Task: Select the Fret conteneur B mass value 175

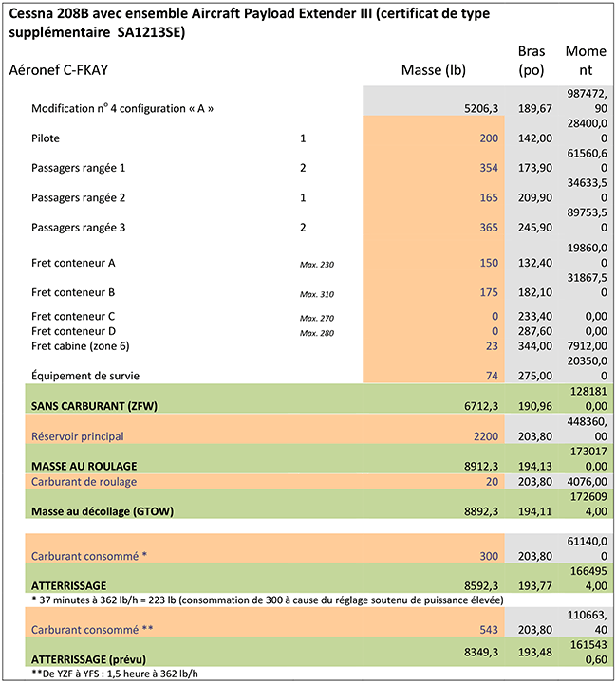Action: tap(488, 293)
